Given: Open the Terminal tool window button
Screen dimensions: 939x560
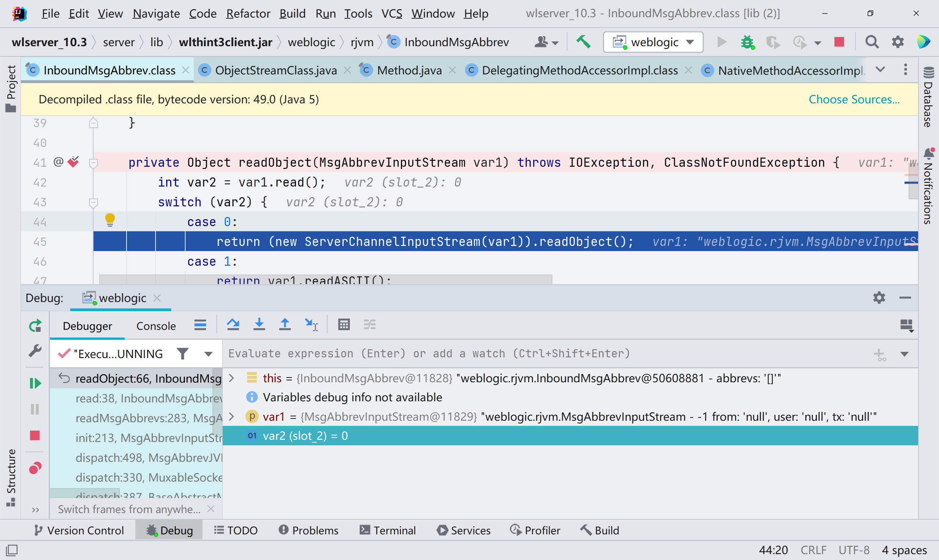Looking at the screenshot, I should pos(388,530).
